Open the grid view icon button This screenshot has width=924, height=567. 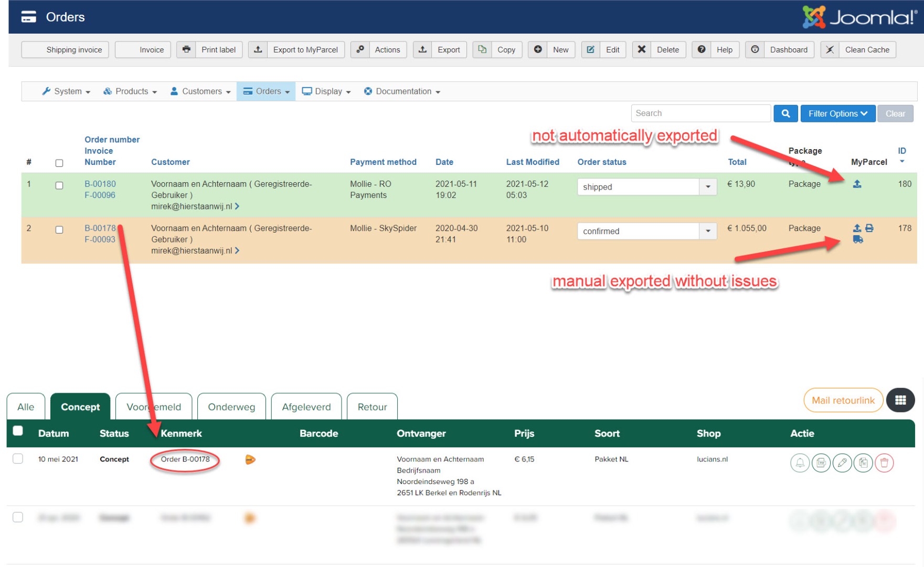tap(900, 401)
